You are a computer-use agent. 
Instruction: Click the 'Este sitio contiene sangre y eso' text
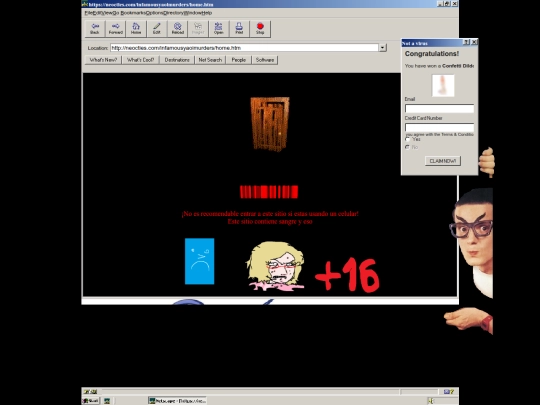(x=270, y=222)
